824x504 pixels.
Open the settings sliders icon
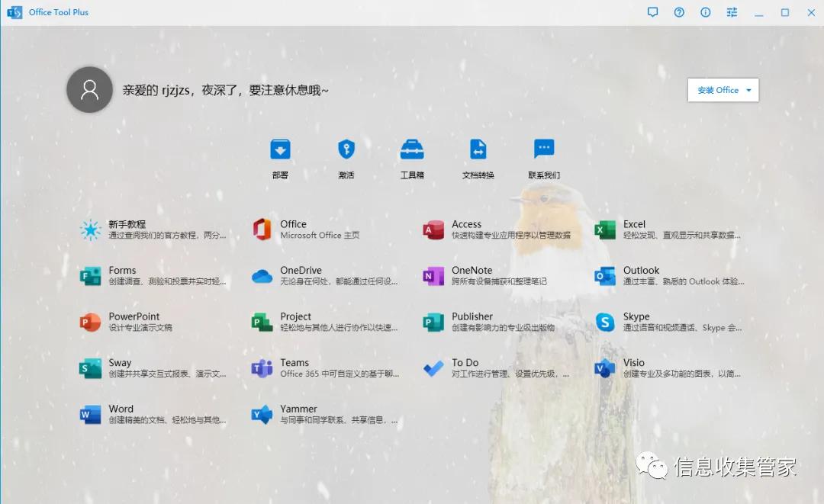tap(732, 12)
